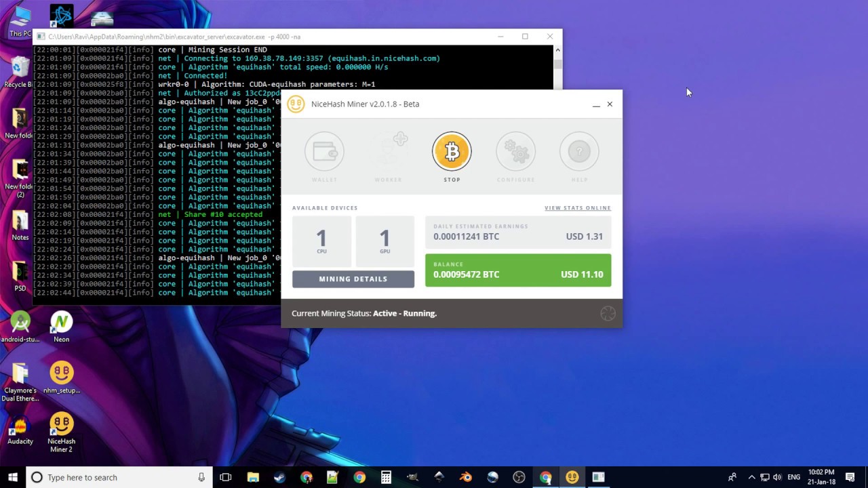Open OBS Studio from the taskbar
Screen dimensions: 868x488
click(x=519, y=477)
